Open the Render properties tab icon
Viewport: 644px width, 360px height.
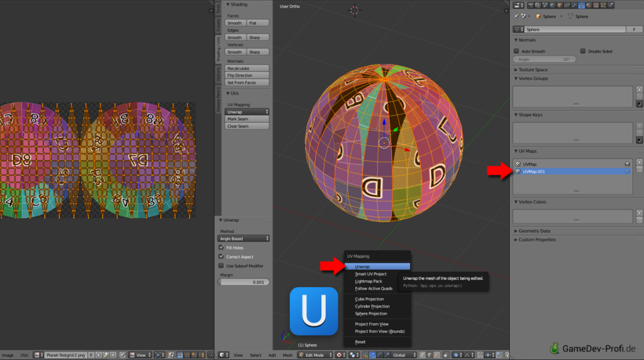click(531, 5)
